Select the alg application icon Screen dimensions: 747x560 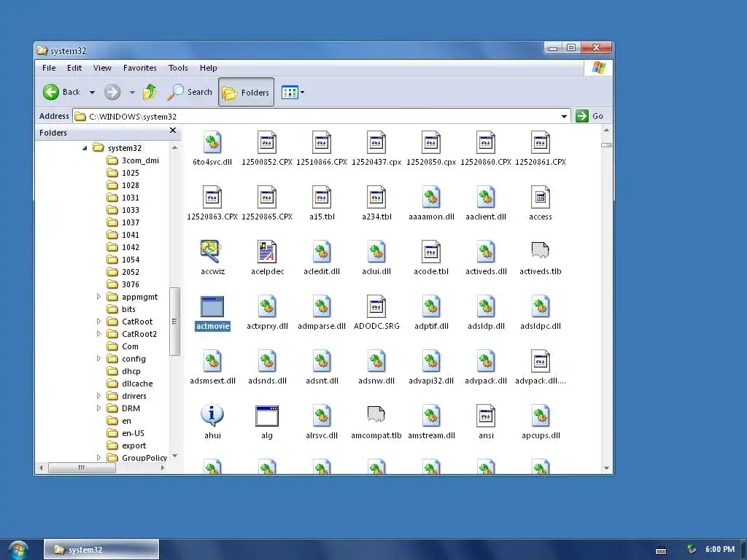click(267, 416)
